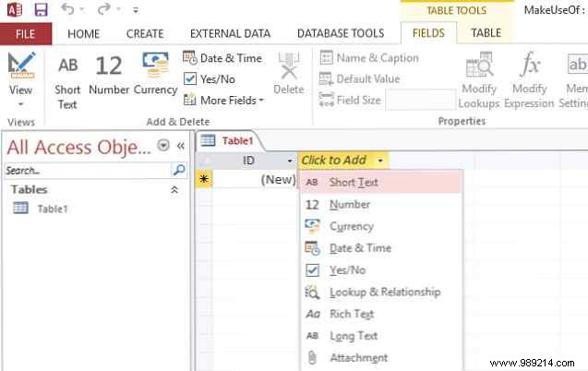Choose Long Text from the dropdown menu
The image size is (588, 371).
click(381, 336)
